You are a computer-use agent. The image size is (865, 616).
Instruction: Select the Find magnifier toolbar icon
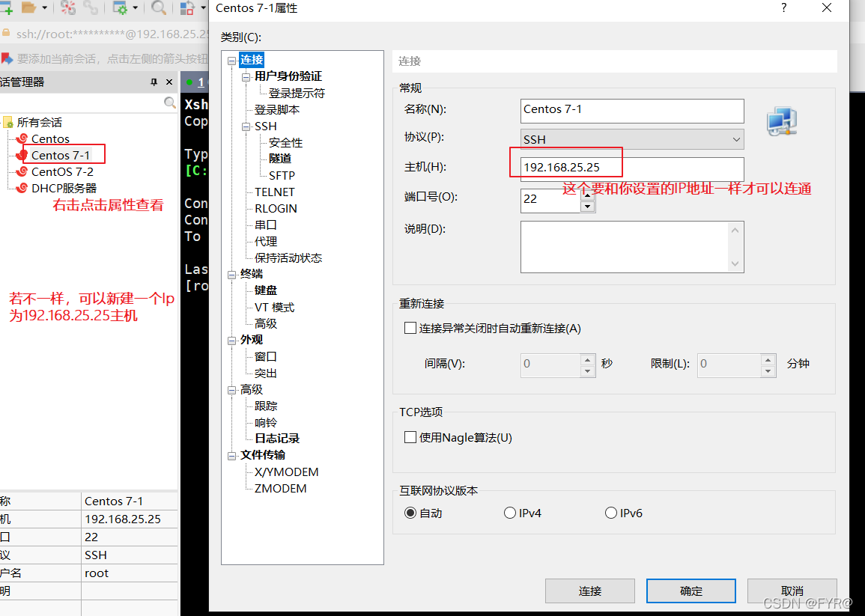point(159,8)
